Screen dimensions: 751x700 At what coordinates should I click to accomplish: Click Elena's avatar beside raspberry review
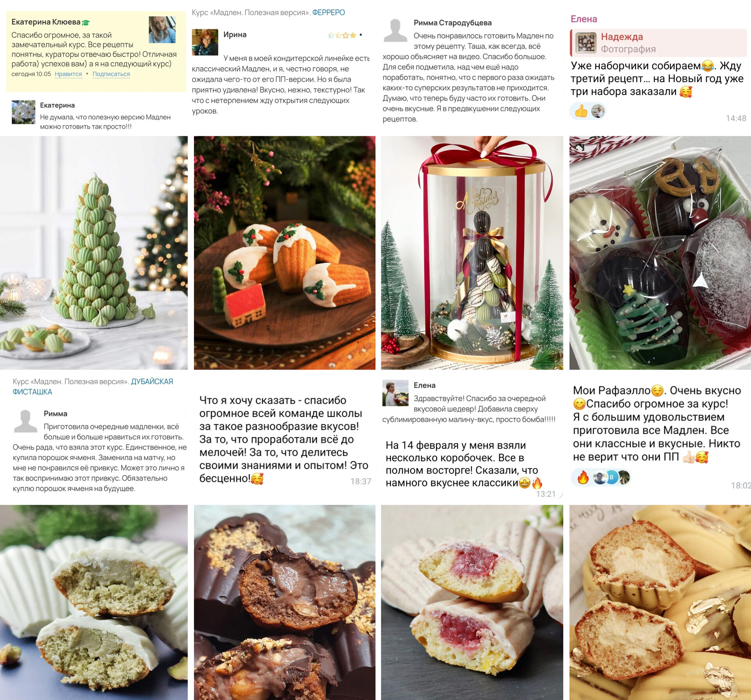pyautogui.click(x=395, y=393)
